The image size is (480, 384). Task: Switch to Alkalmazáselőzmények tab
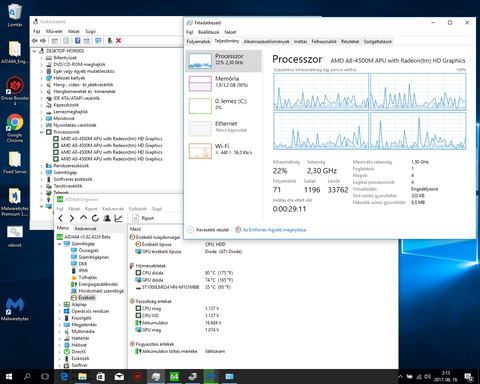click(266, 41)
